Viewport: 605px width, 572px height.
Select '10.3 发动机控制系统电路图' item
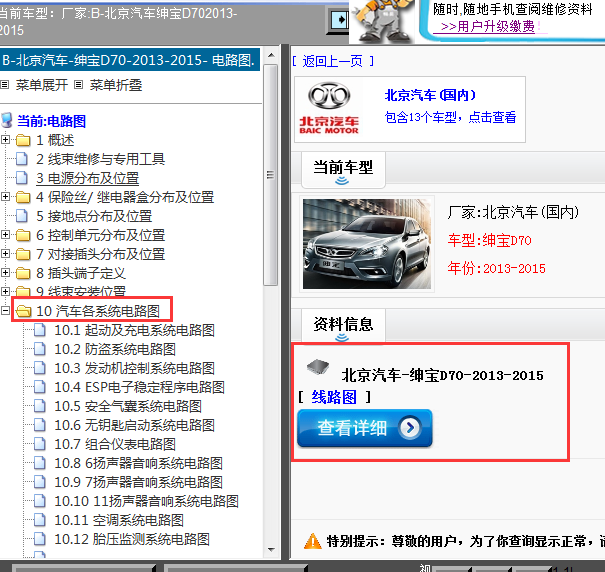(x=134, y=368)
